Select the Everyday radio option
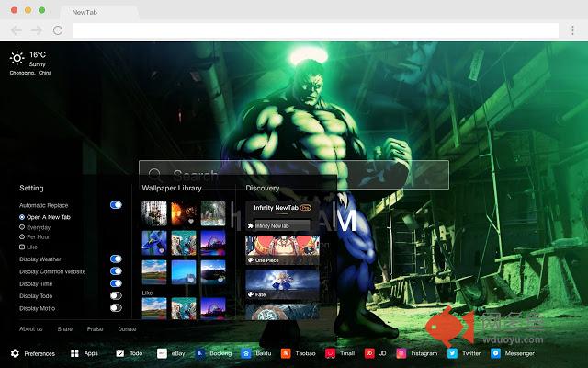Image resolution: width=588 pixels, height=368 pixels. pyautogui.click(x=22, y=227)
